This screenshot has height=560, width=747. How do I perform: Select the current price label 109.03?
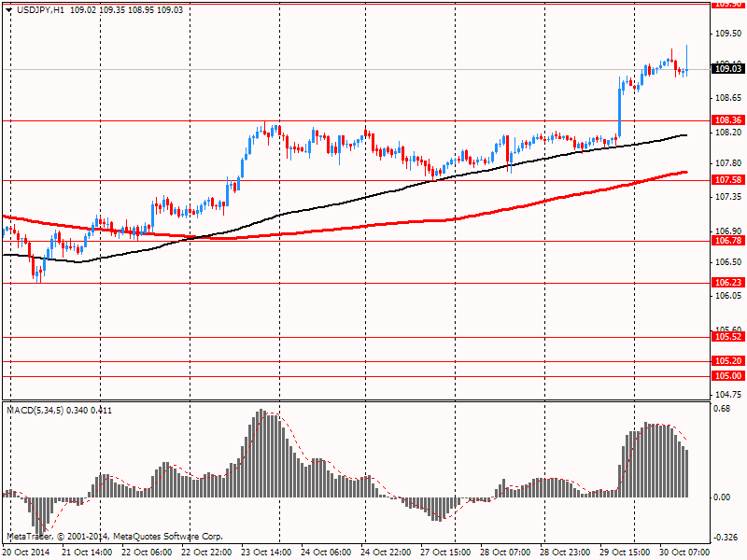tap(727, 68)
